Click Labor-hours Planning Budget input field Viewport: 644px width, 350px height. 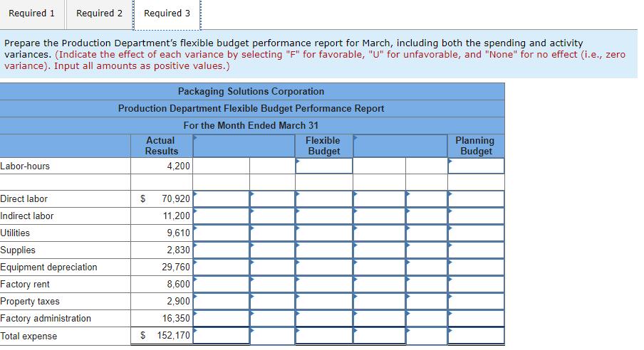476,166
